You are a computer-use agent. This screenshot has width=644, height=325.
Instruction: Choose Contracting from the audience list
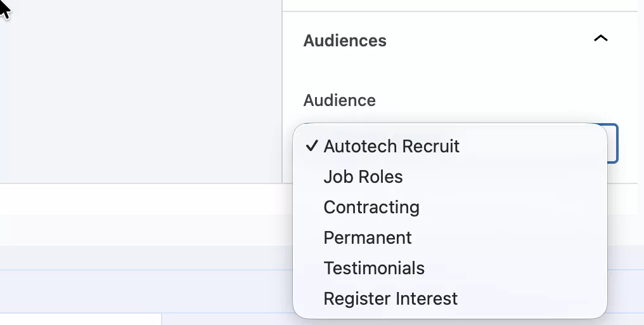click(371, 207)
